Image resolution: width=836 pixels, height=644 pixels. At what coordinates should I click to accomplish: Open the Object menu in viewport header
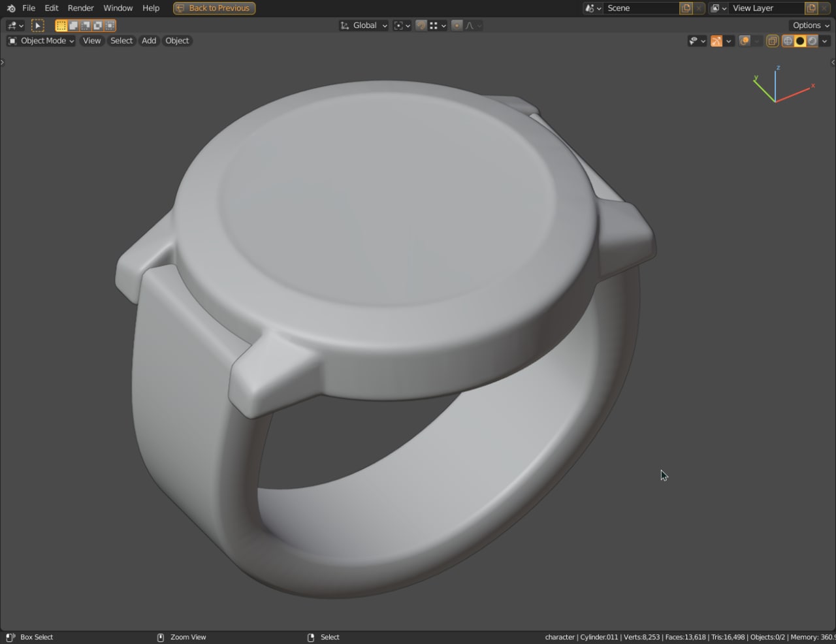point(177,40)
